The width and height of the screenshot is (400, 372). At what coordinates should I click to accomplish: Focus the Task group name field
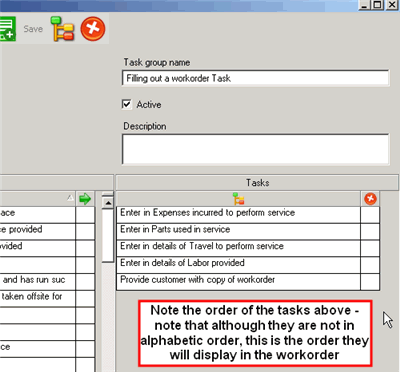click(255, 78)
